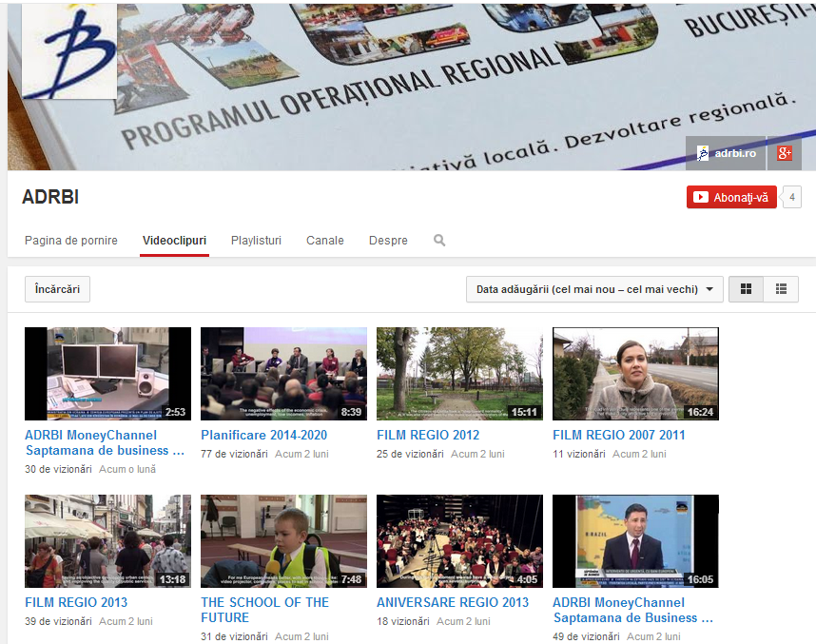Search the channel with magnifier icon

coord(439,240)
